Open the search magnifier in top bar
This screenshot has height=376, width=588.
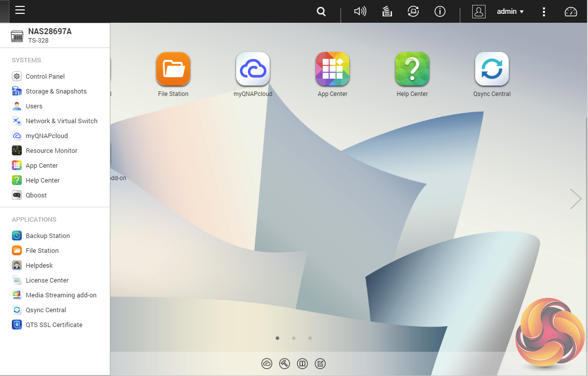click(321, 11)
